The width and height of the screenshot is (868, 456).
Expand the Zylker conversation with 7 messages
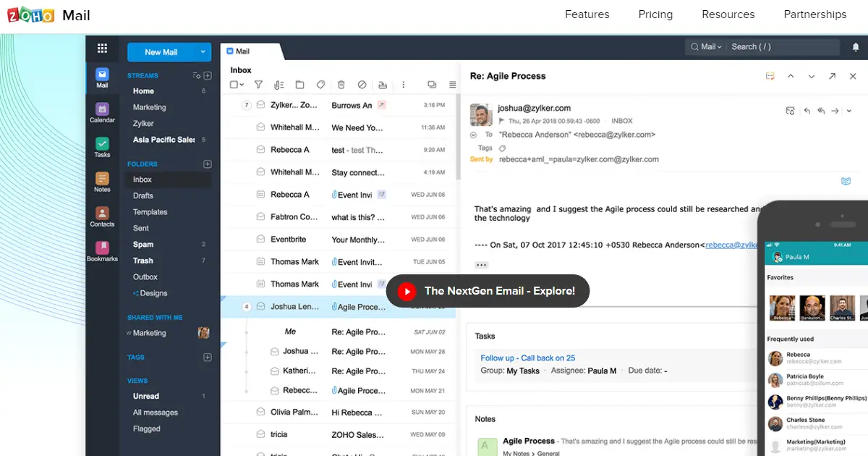pyautogui.click(x=246, y=105)
